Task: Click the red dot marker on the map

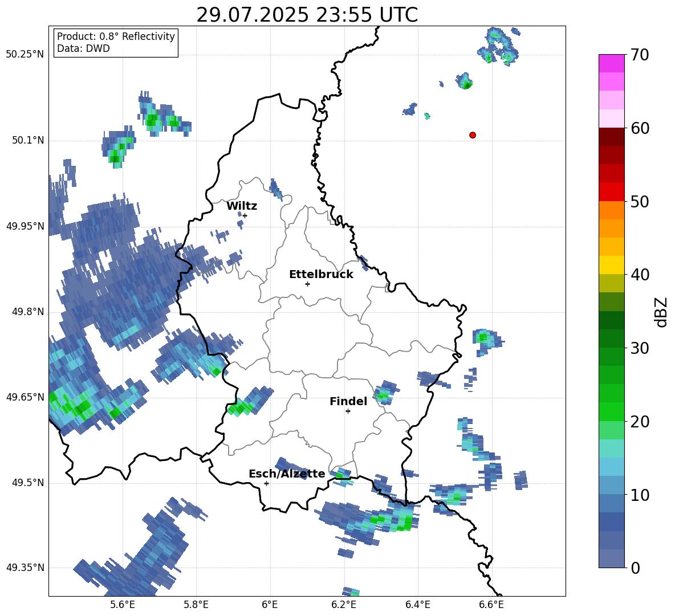Action: [473, 135]
